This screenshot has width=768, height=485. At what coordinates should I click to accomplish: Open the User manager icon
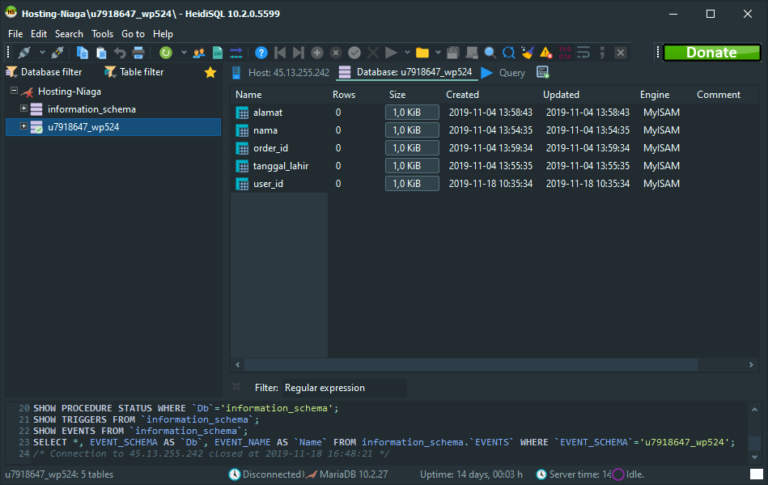point(199,52)
